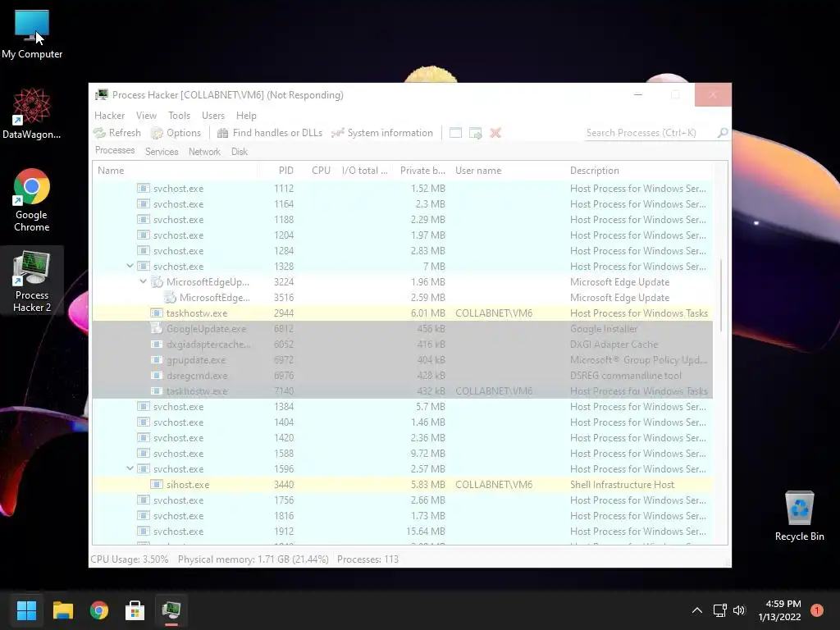Sort by the Name column header
This screenshot has width=840, height=630.
(x=175, y=171)
